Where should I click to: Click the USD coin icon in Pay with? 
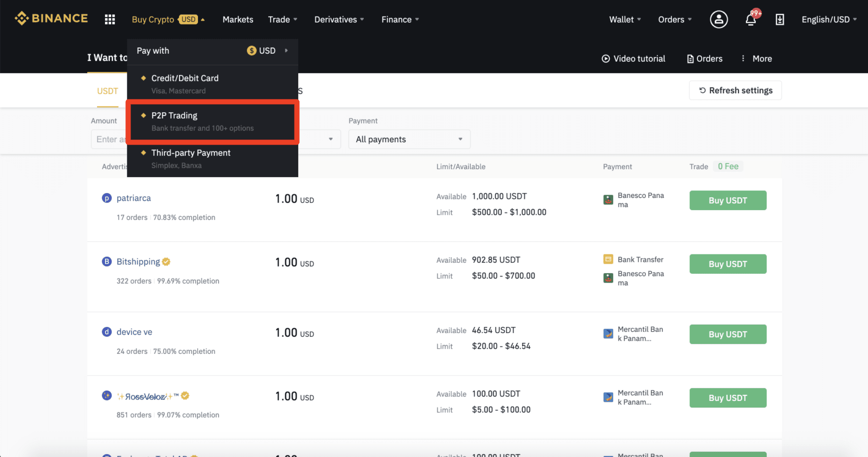click(x=252, y=50)
